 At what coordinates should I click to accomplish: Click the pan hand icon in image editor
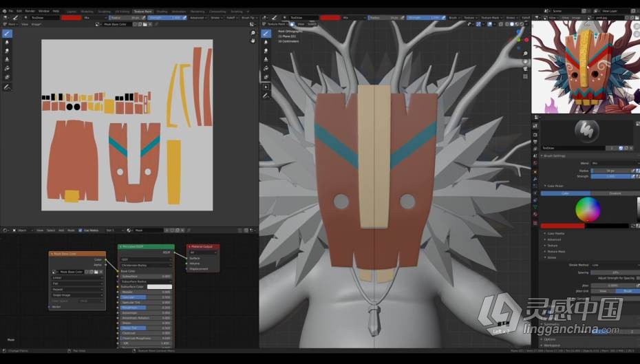click(253, 41)
